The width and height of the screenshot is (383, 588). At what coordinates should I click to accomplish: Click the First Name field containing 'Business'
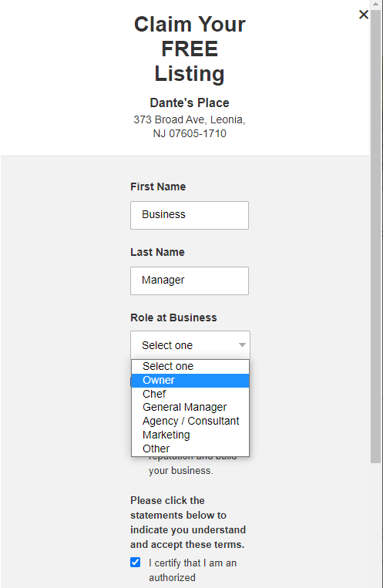pyautogui.click(x=190, y=215)
